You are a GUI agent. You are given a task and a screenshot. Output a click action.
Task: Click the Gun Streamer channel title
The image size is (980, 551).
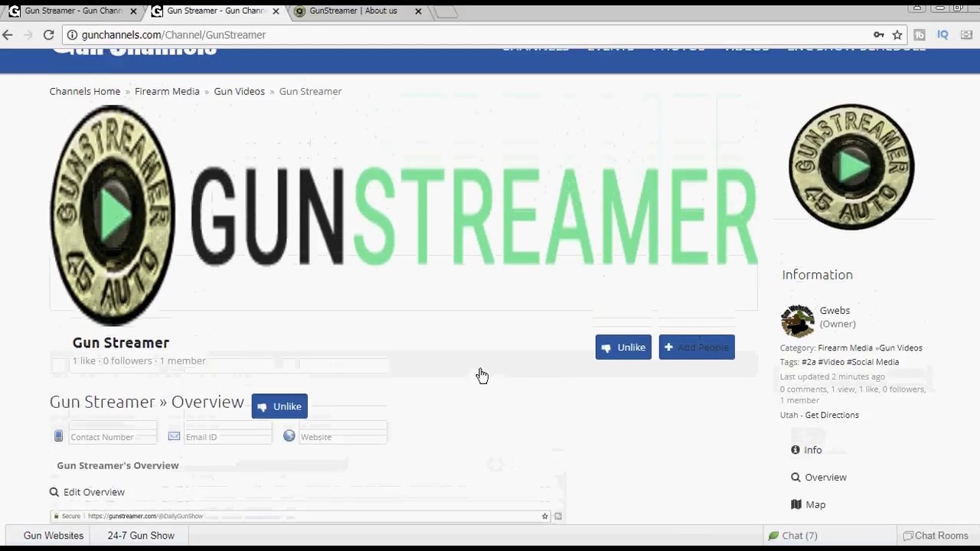(x=121, y=343)
